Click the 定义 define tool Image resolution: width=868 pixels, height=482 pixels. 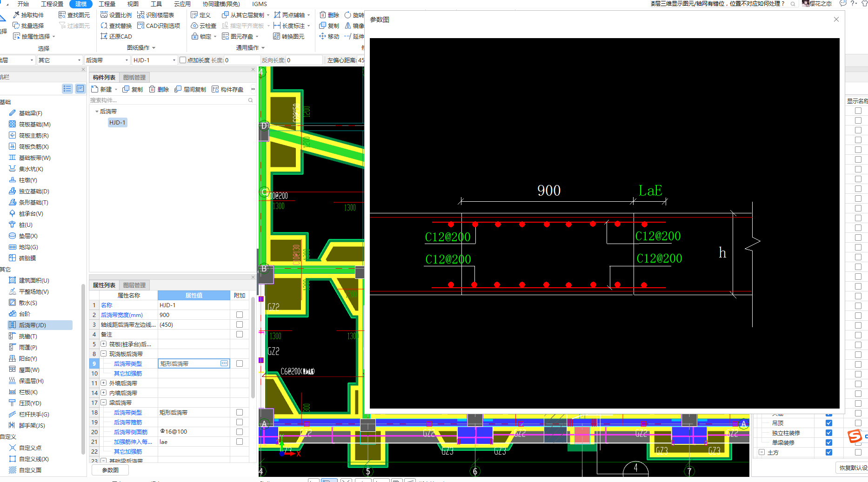tap(201, 15)
